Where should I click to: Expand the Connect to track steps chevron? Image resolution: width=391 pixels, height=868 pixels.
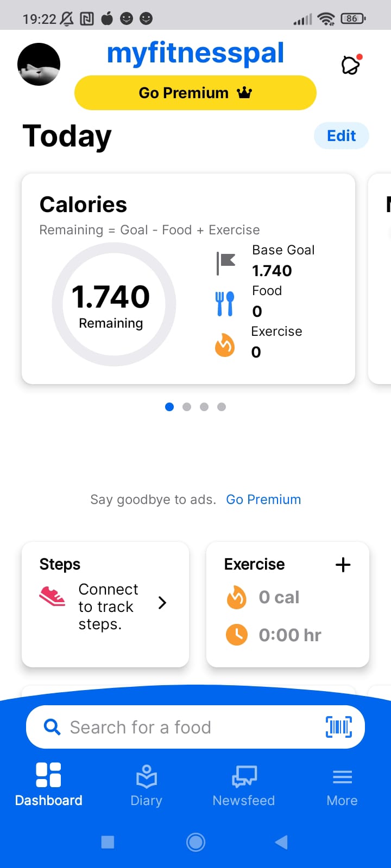coord(162,603)
